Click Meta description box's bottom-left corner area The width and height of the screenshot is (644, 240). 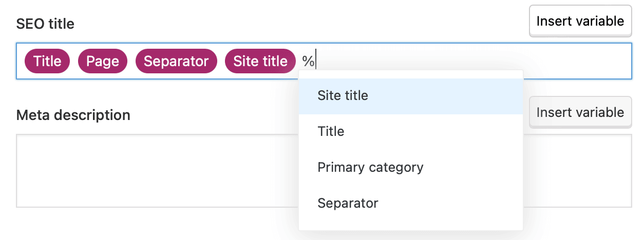(26, 200)
